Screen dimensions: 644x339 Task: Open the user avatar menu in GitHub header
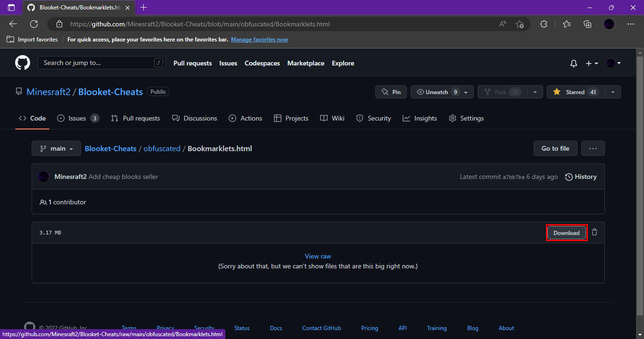(613, 63)
